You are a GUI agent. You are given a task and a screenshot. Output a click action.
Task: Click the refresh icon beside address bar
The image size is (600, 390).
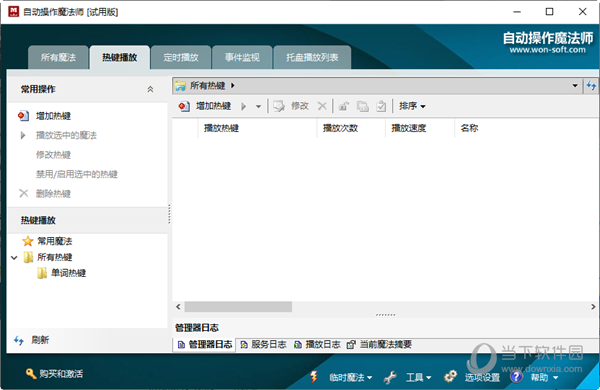click(592, 85)
